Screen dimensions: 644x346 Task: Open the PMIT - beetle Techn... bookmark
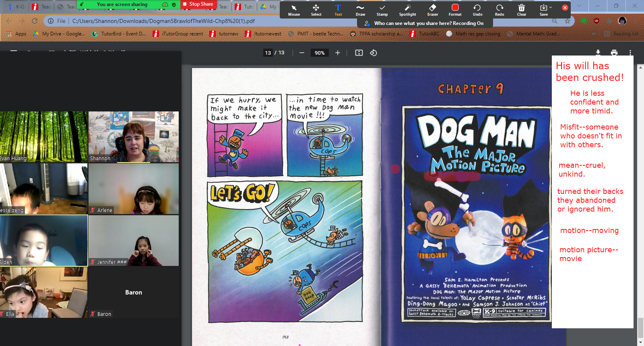click(x=316, y=34)
